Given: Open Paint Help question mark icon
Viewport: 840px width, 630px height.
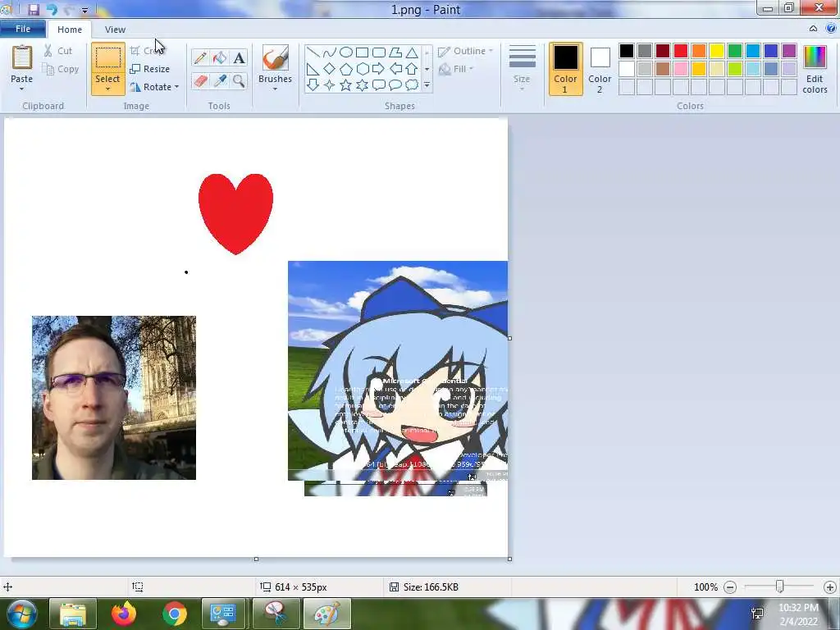Looking at the screenshot, I should pyautogui.click(x=831, y=29).
